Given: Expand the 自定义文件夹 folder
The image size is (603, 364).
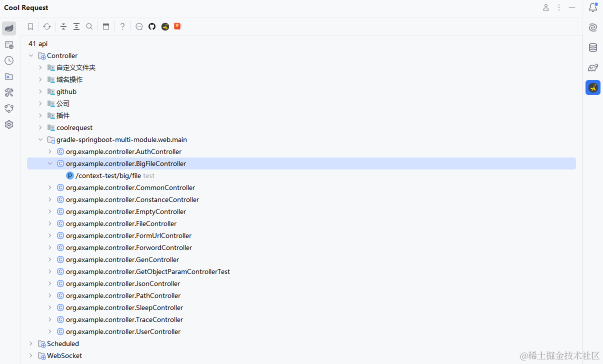Looking at the screenshot, I should (40, 67).
